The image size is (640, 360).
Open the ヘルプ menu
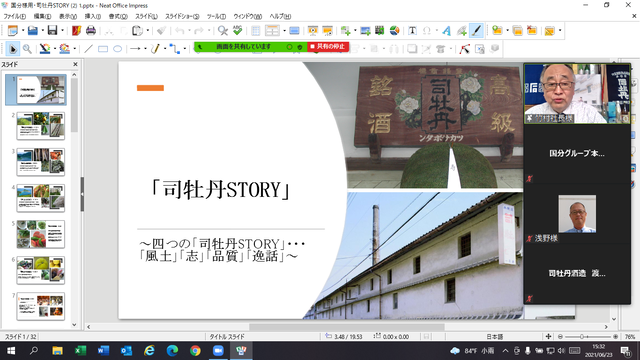(280, 16)
